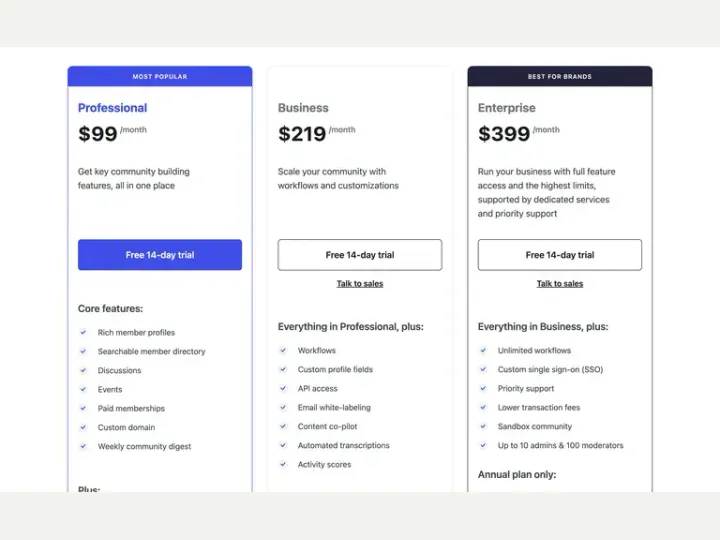This screenshot has height=540, width=720.
Task: Start Professional plan Free 14-day trial
Action: coord(160,255)
